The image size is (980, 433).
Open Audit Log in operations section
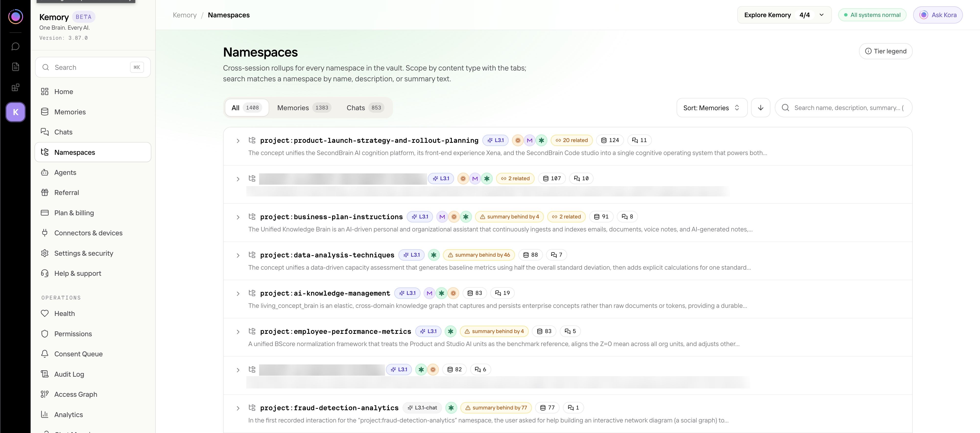[93, 374]
